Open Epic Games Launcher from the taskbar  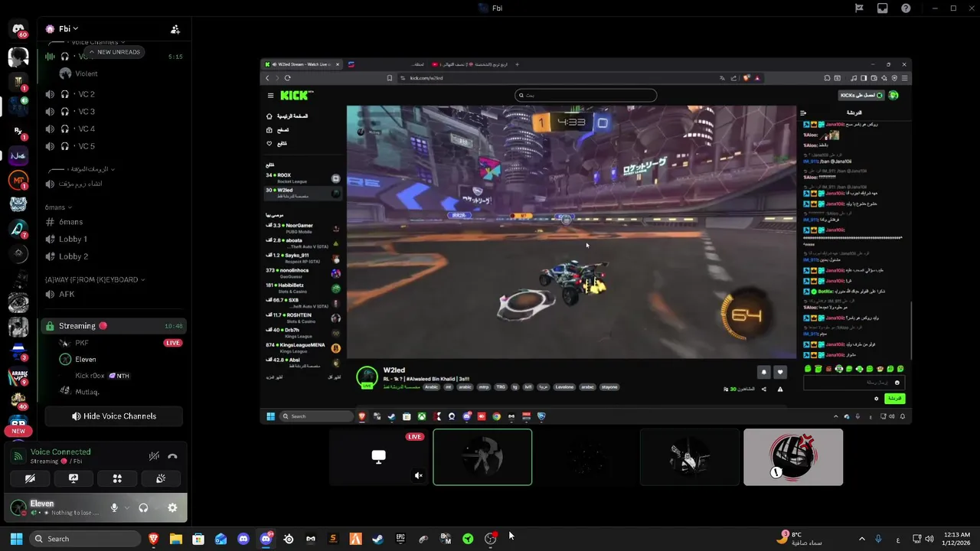pyautogui.click(x=400, y=539)
